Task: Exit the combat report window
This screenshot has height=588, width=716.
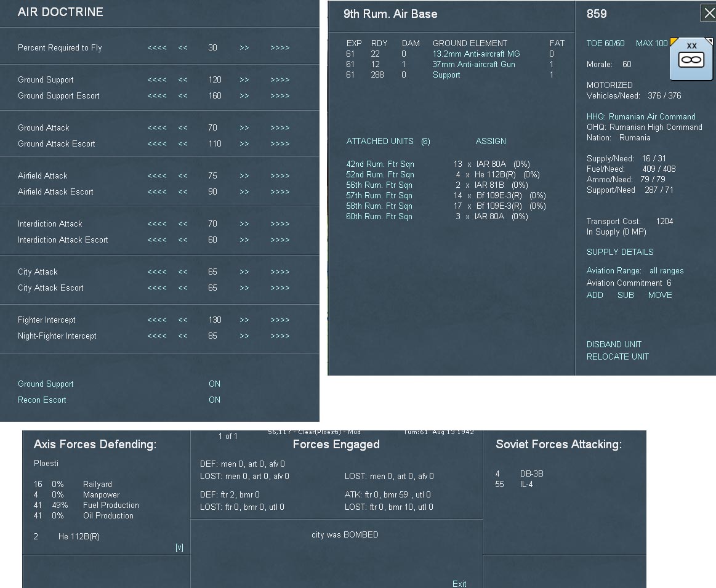Action: (459, 584)
